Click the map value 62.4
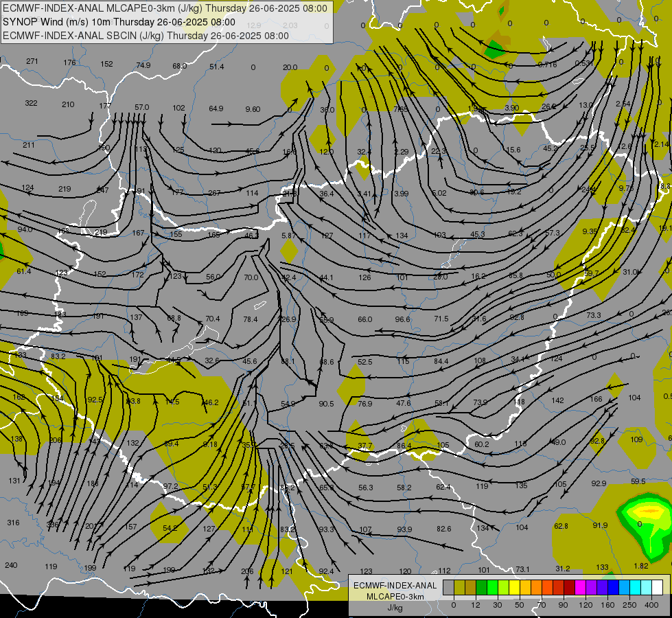Screen dimensions: 672x618 (443, 488)
